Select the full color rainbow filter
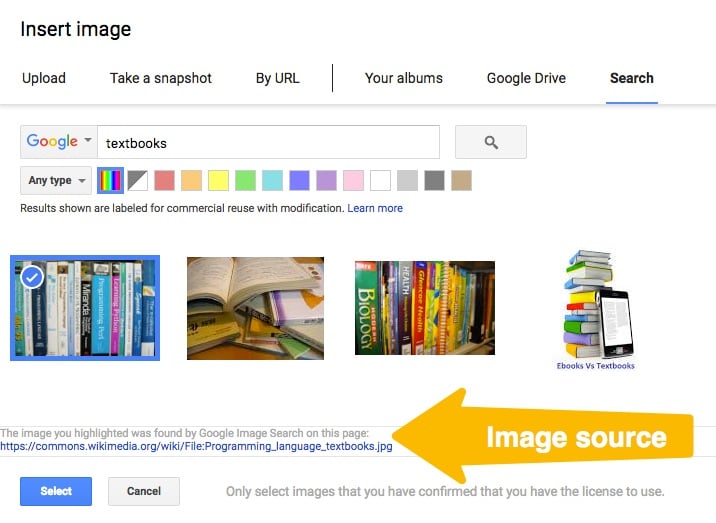 [111, 180]
